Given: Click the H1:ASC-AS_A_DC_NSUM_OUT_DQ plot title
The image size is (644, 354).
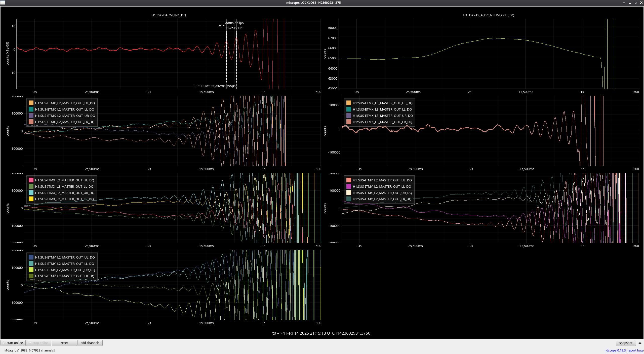Looking at the screenshot, I should (x=489, y=15).
